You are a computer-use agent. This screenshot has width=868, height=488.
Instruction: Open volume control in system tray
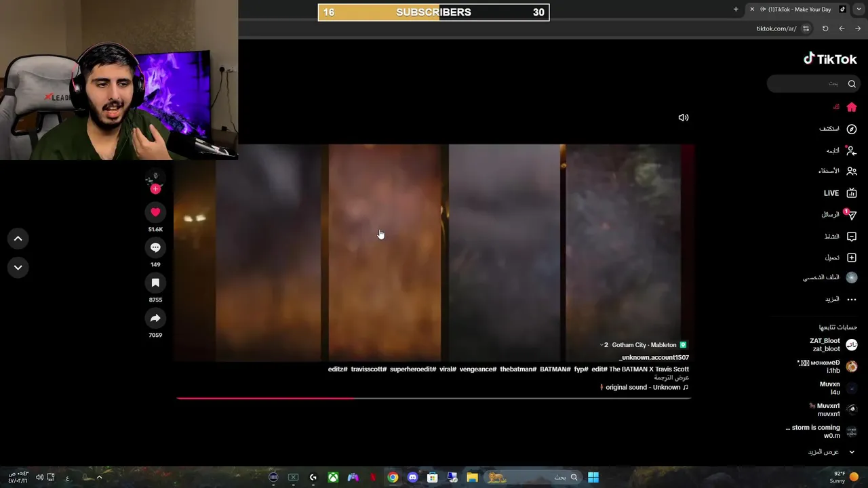39,477
